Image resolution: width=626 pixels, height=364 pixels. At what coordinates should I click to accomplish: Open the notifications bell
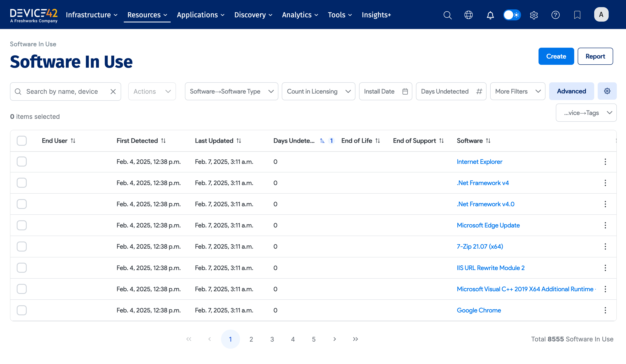490,15
